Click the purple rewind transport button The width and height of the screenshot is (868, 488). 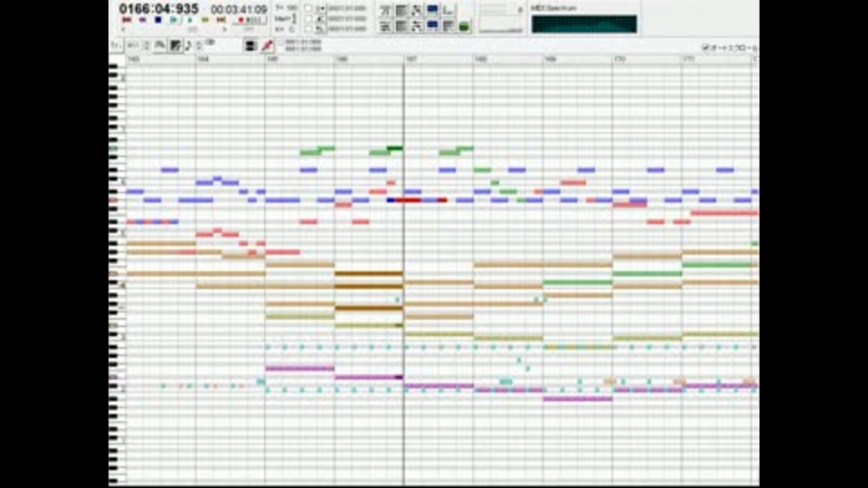(x=142, y=20)
